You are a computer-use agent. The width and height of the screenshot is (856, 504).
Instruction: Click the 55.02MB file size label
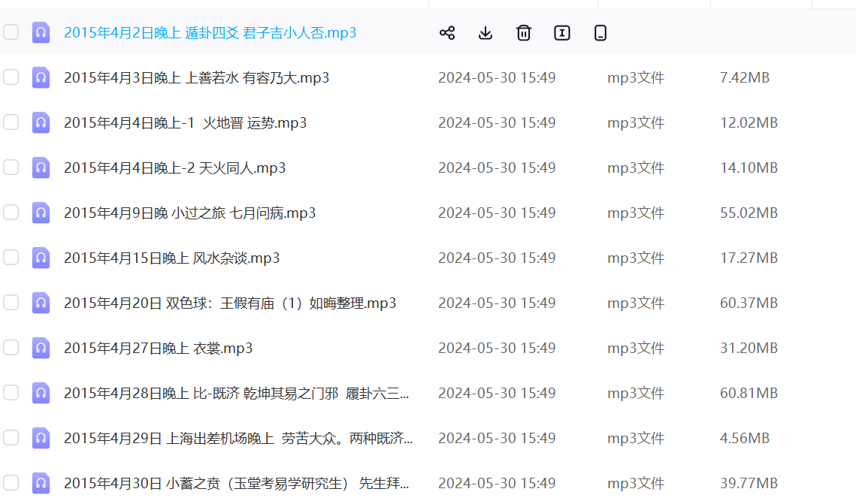tap(748, 213)
